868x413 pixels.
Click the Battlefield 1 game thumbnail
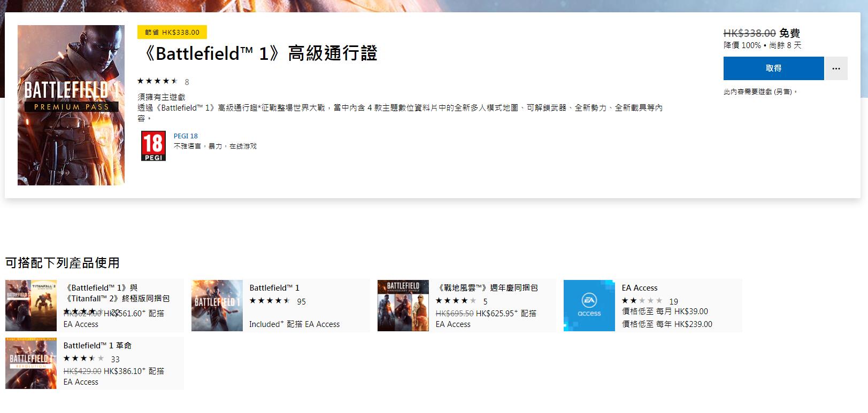217,306
